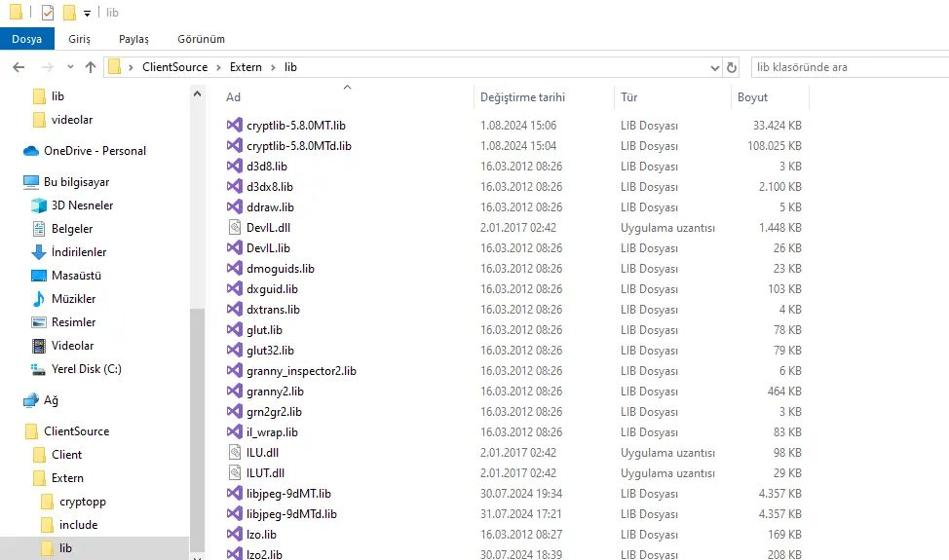The image size is (949, 560).
Task: Refresh the lib folder view
Action: (731, 67)
